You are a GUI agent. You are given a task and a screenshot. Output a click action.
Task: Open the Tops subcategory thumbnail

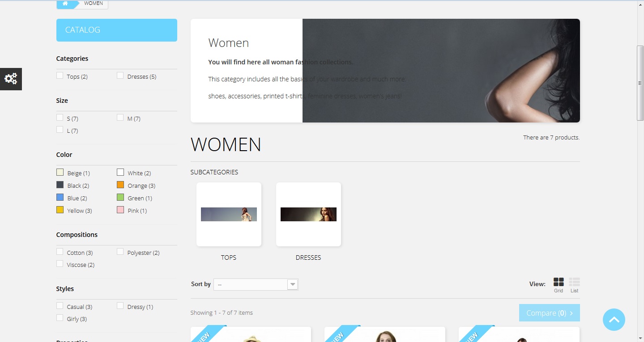229,214
